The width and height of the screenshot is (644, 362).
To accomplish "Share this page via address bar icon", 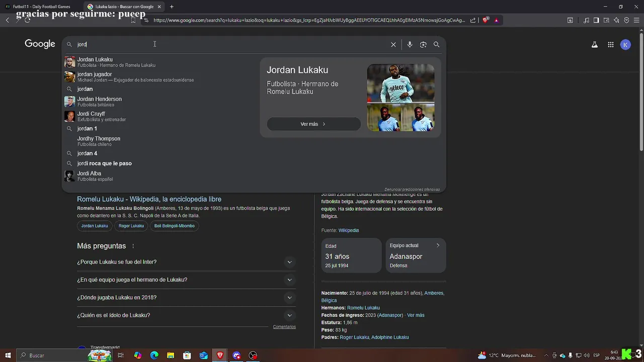I will [x=473, y=20].
